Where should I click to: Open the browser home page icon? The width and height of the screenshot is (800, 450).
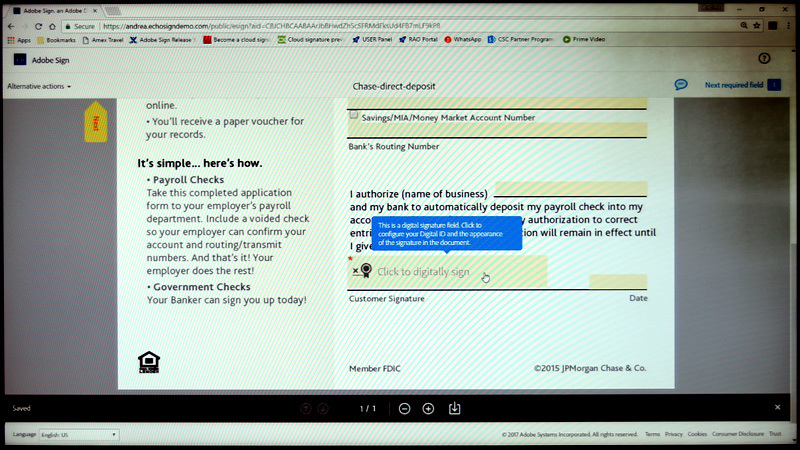(52, 26)
